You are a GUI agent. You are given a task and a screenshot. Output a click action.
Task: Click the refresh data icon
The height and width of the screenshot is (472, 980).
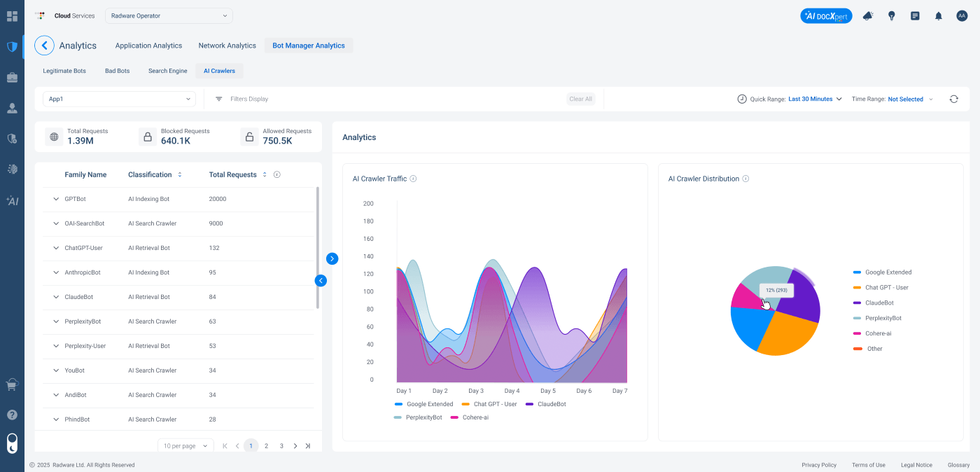tap(953, 99)
